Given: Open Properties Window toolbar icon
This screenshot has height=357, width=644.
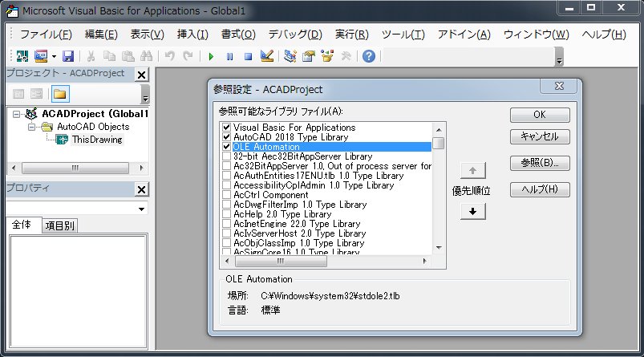Looking at the screenshot, I should click(309, 56).
